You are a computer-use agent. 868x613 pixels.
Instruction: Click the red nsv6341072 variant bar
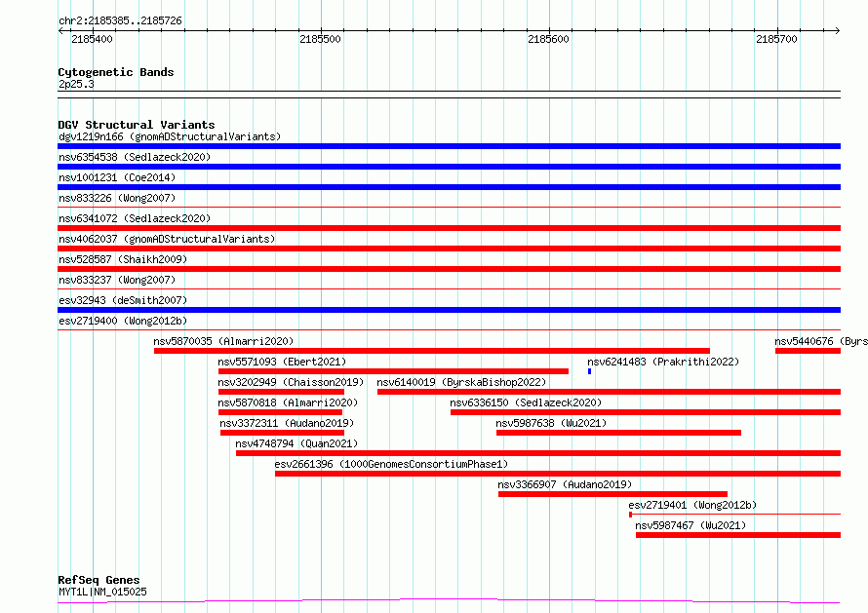(x=449, y=228)
